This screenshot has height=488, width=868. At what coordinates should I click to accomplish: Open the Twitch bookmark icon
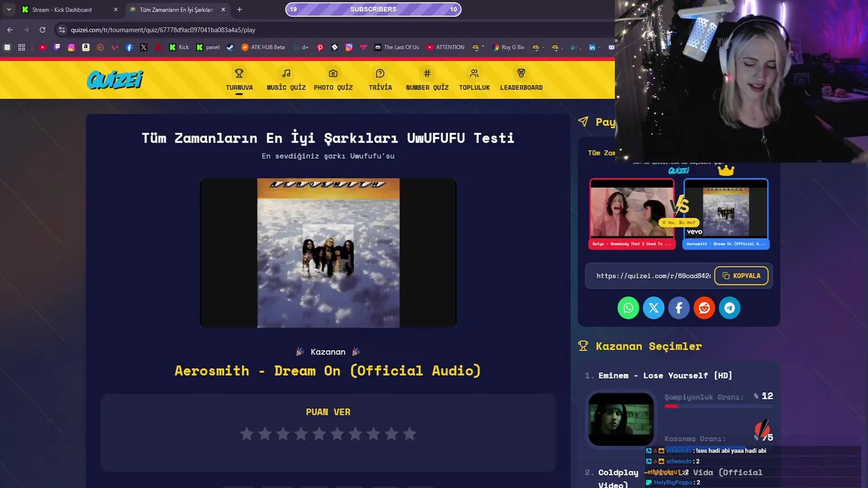[57, 47]
